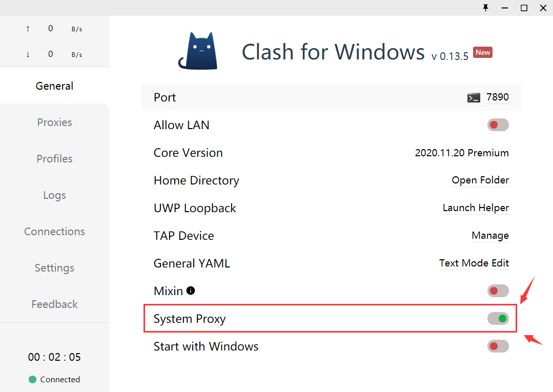Click the terminal icon beside the Port value
Image resolution: width=553 pixels, height=392 pixels.
click(x=473, y=97)
